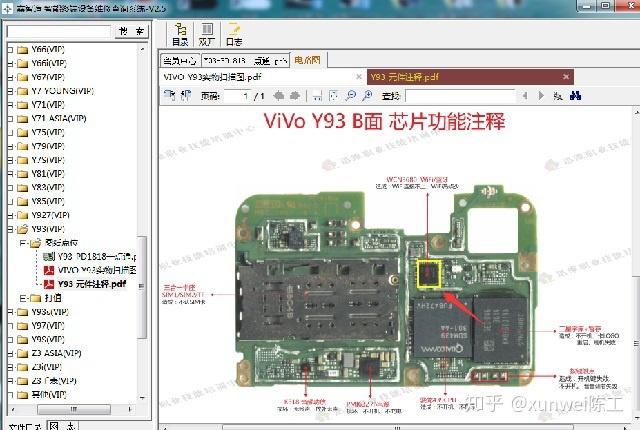Click the folder icon of Y75(VIP)

(x=23, y=133)
